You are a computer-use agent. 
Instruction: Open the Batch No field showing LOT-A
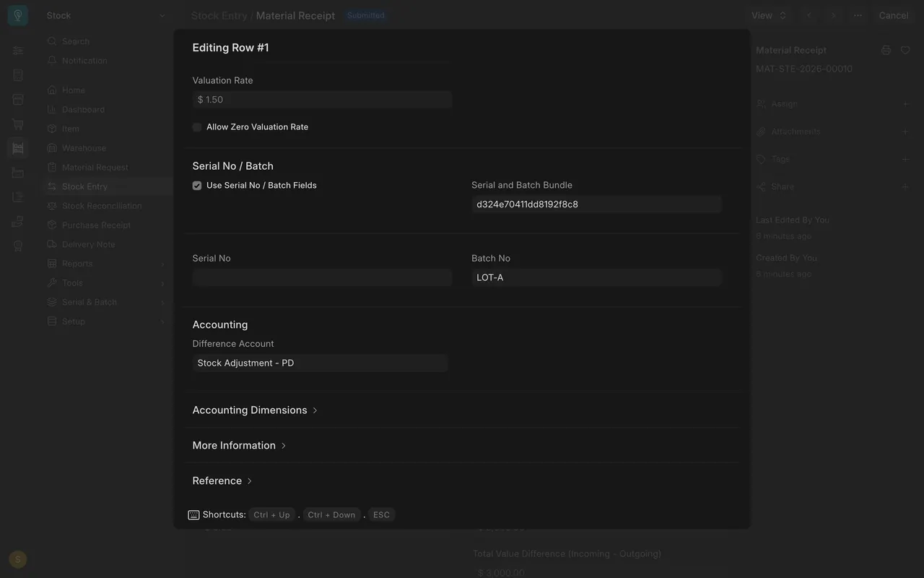click(596, 277)
